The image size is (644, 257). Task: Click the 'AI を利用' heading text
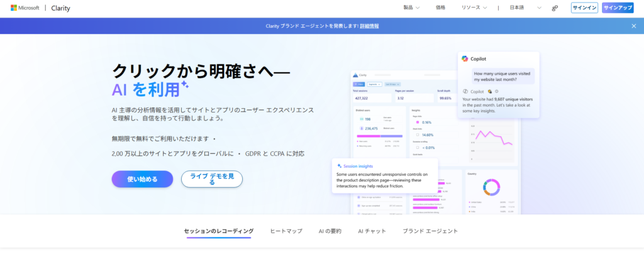click(x=145, y=89)
